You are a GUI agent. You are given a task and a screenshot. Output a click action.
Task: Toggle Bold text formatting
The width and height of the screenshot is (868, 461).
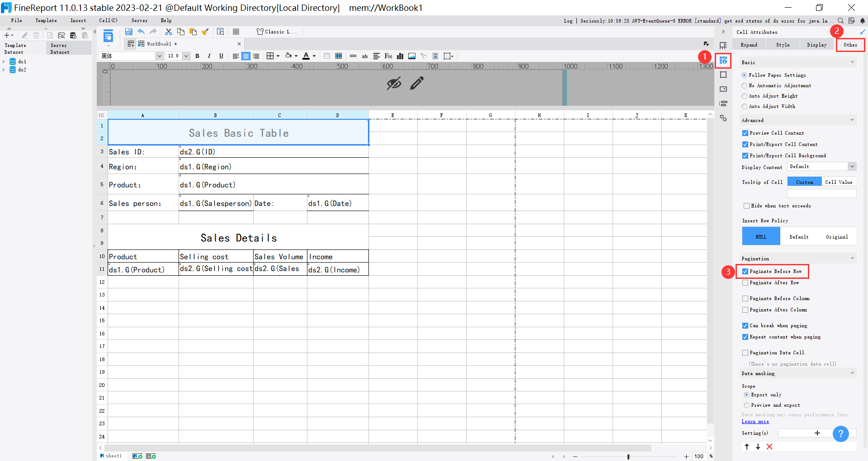[x=197, y=56]
